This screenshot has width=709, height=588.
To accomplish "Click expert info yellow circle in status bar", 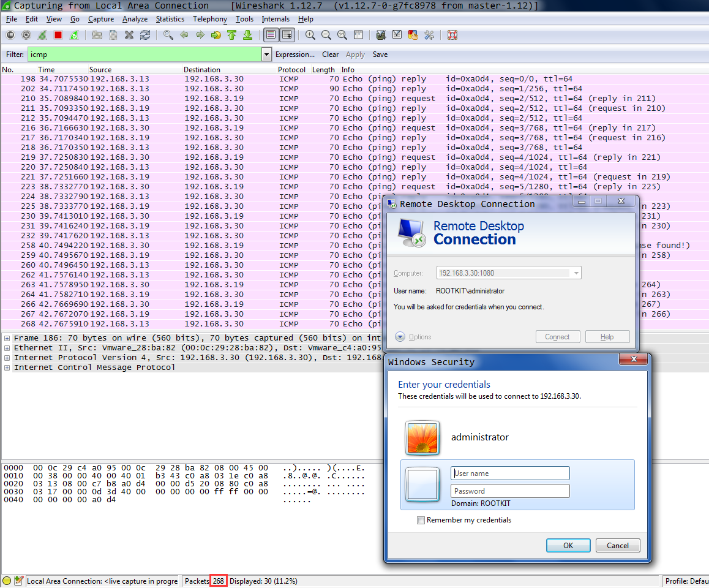I will pyautogui.click(x=7, y=581).
